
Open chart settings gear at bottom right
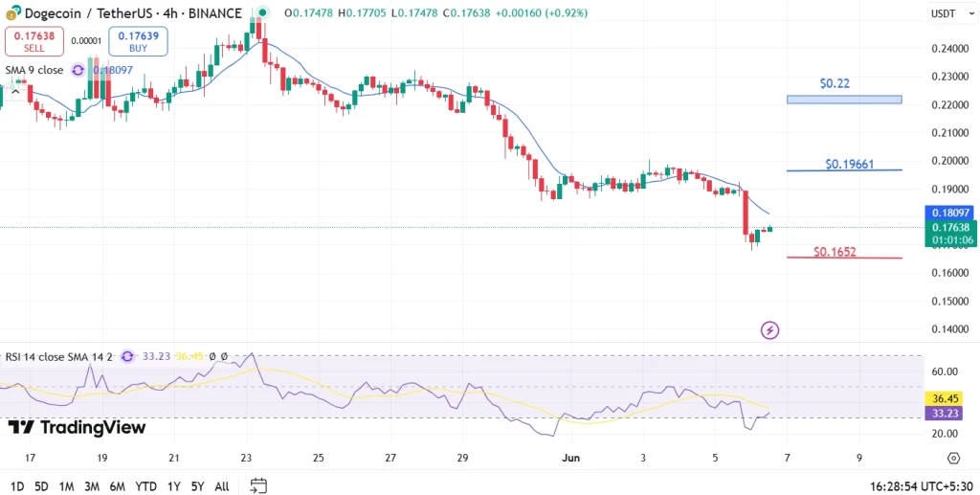click(x=953, y=459)
